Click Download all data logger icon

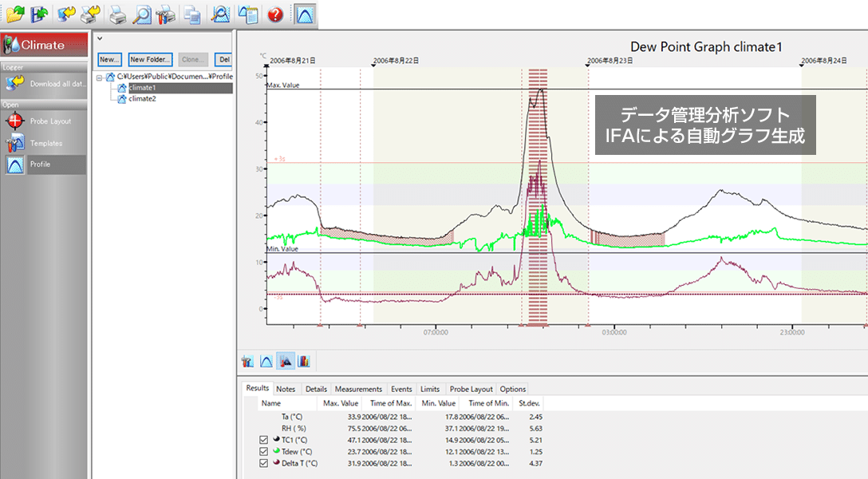[x=45, y=84]
